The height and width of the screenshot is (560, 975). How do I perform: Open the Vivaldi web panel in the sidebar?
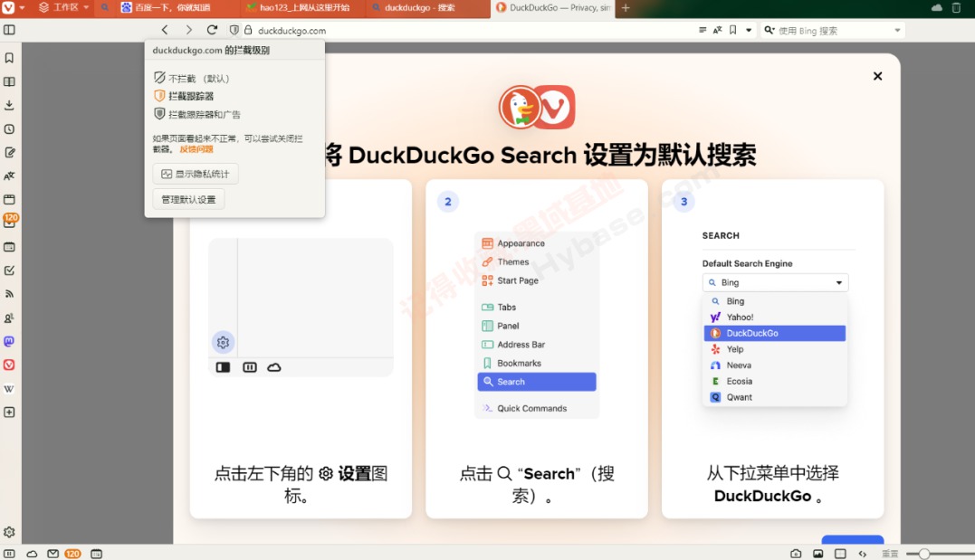click(9, 365)
